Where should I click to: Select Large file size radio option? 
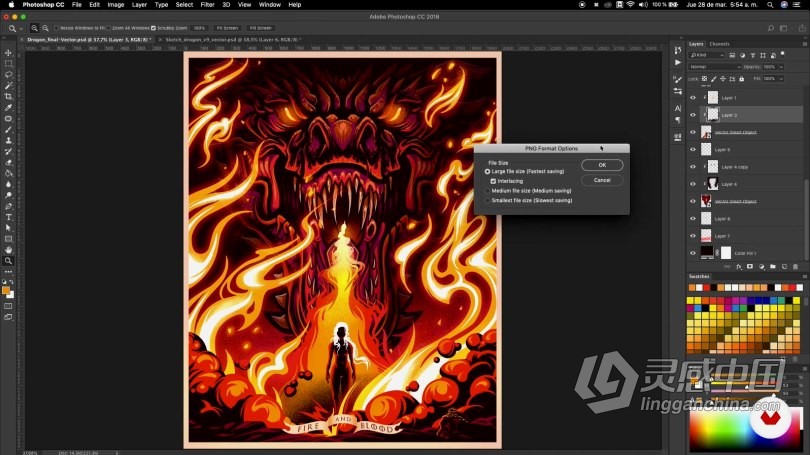coord(488,171)
